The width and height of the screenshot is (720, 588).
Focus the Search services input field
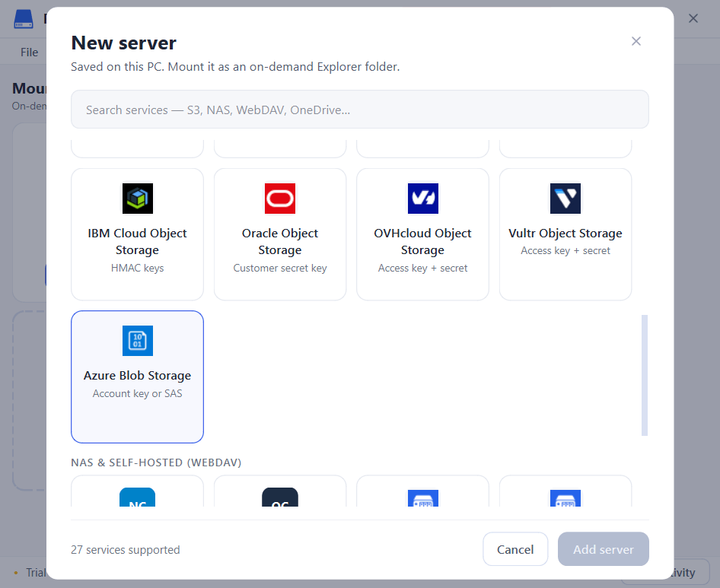coord(359,110)
